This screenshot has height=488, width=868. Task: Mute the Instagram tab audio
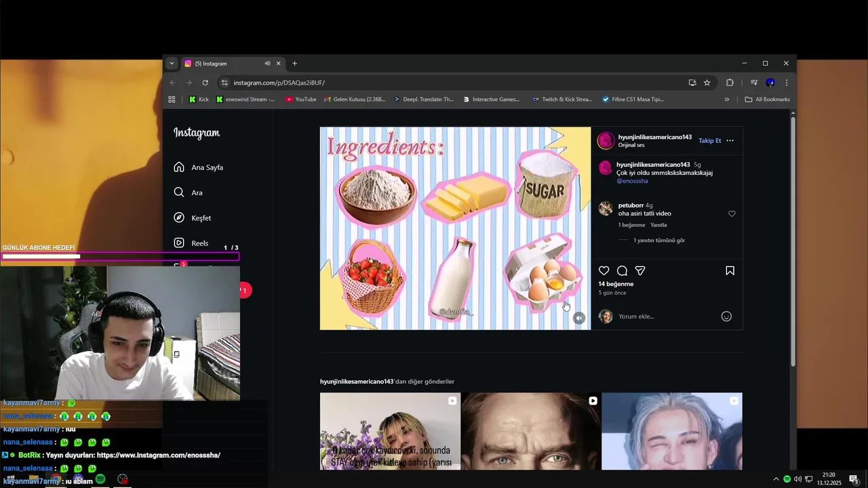coord(267,64)
